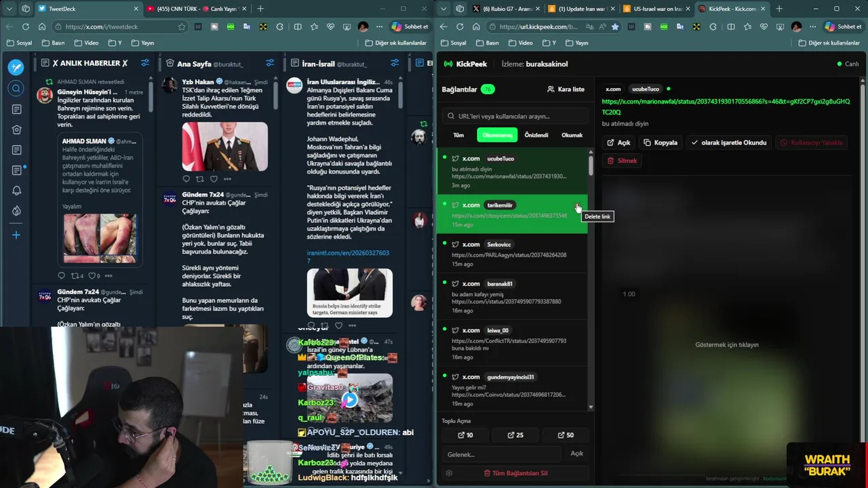
Task: Bulk open 25 links
Action: pyautogui.click(x=515, y=435)
